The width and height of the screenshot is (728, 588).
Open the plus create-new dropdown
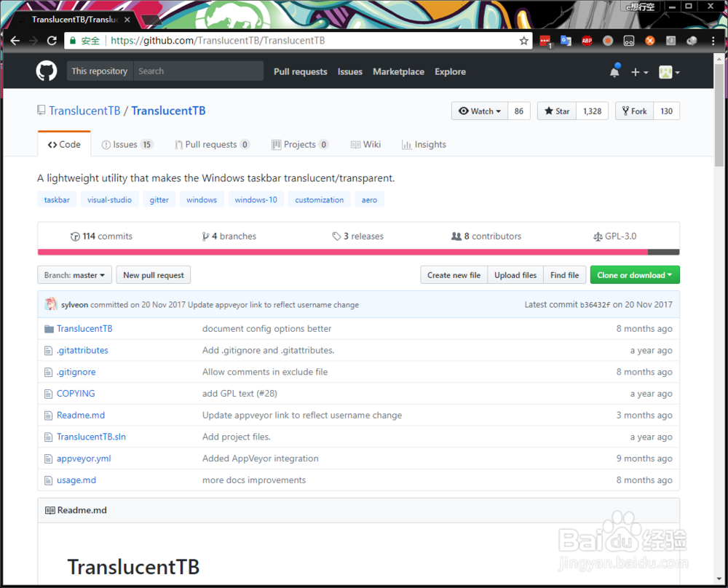639,72
